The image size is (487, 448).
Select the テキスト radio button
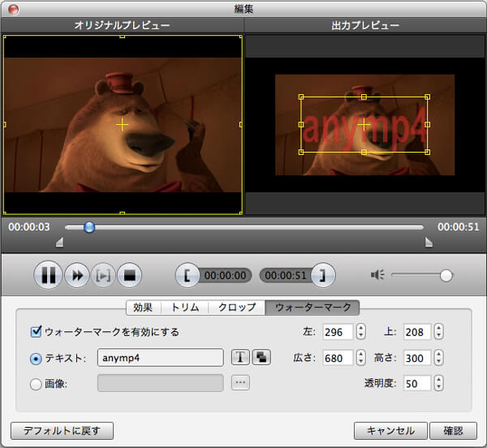[36, 359]
